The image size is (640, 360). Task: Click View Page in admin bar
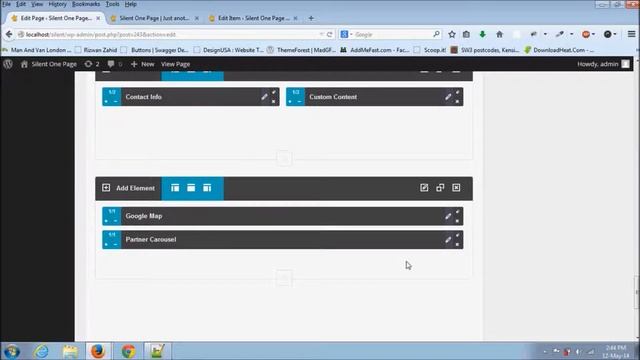(176, 64)
